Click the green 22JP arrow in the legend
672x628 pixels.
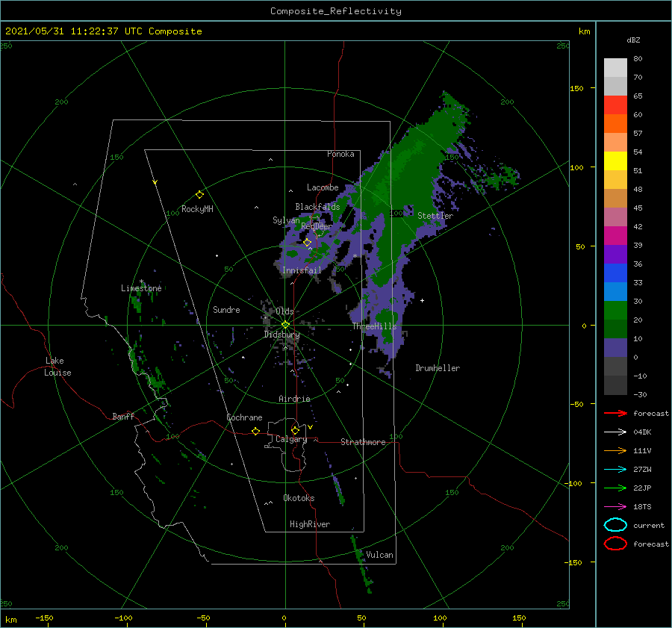(615, 488)
